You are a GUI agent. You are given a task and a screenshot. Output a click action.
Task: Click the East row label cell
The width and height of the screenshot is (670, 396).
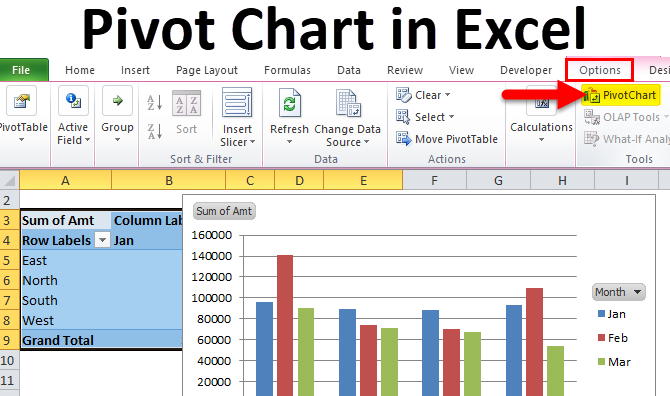[65, 260]
